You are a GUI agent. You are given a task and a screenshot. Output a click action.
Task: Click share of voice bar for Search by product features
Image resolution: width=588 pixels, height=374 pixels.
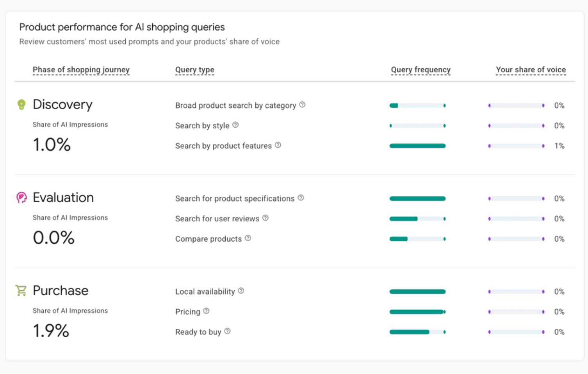tap(516, 146)
